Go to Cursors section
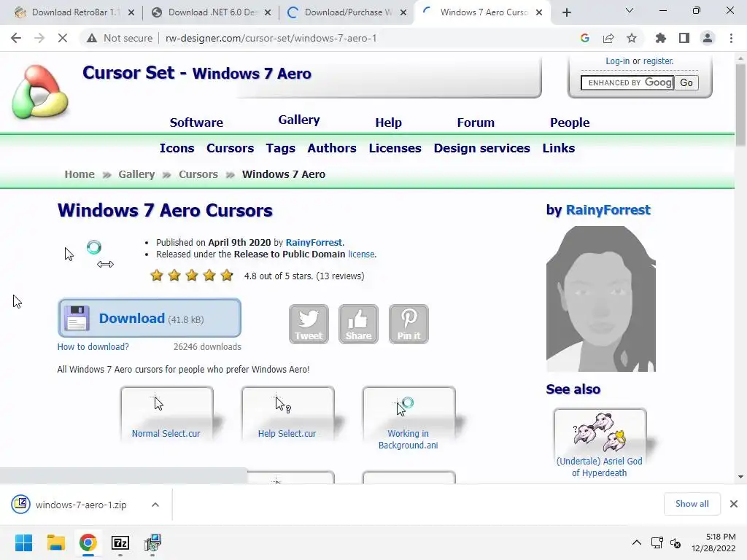747x560 pixels. 230,148
